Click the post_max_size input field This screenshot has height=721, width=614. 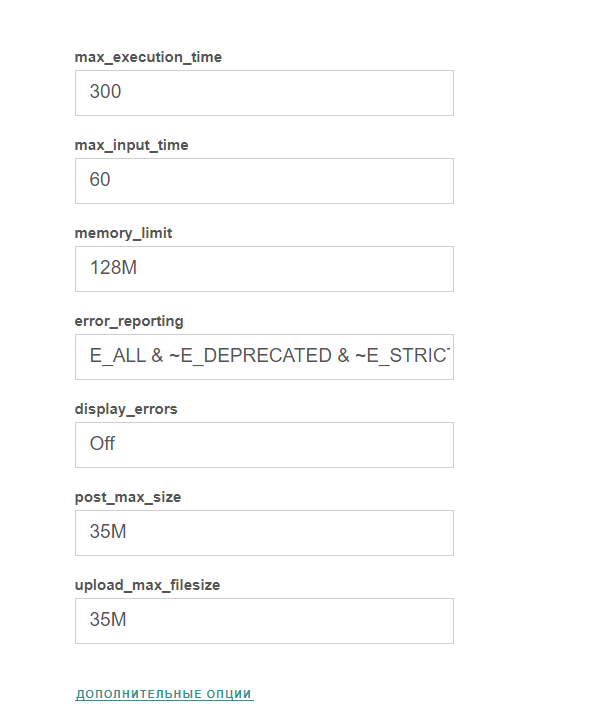click(264, 533)
